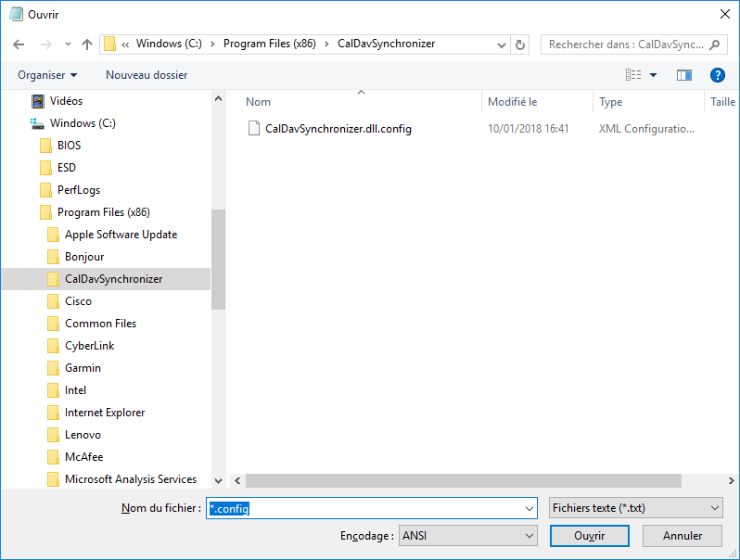Click the Ouvrir button
Image resolution: width=740 pixels, height=560 pixels.
pos(590,536)
